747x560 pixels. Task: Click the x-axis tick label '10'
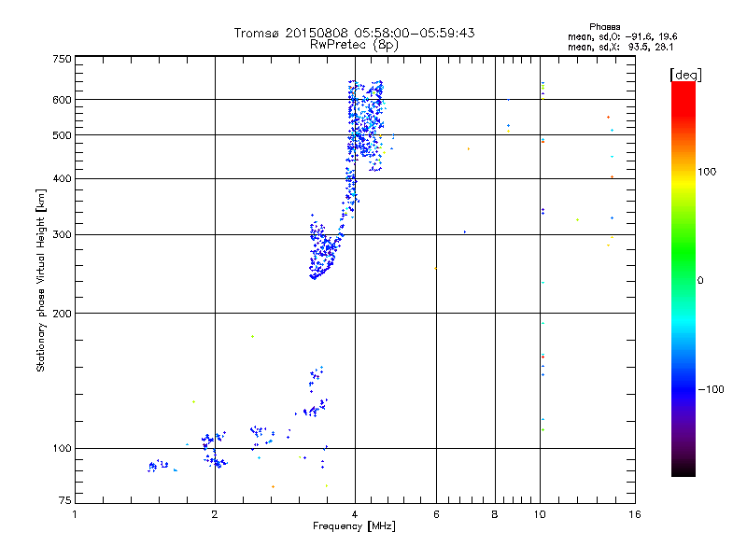coord(540,514)
